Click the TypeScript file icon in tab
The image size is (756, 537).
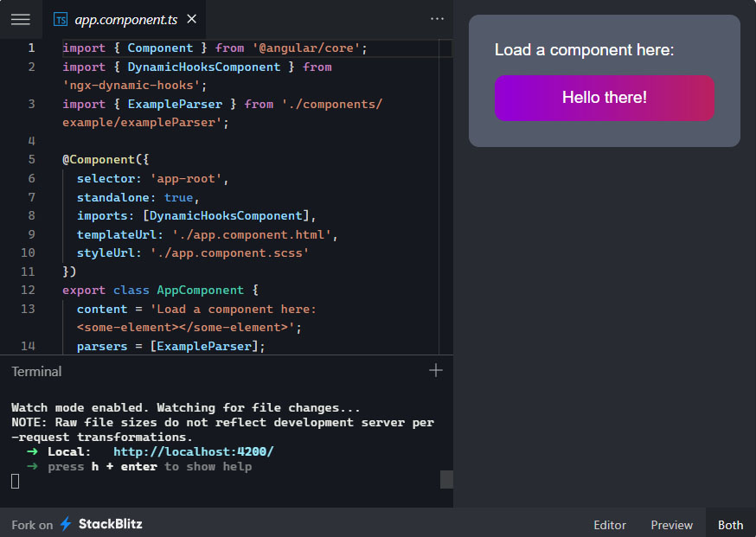click(x=61, y=19)
